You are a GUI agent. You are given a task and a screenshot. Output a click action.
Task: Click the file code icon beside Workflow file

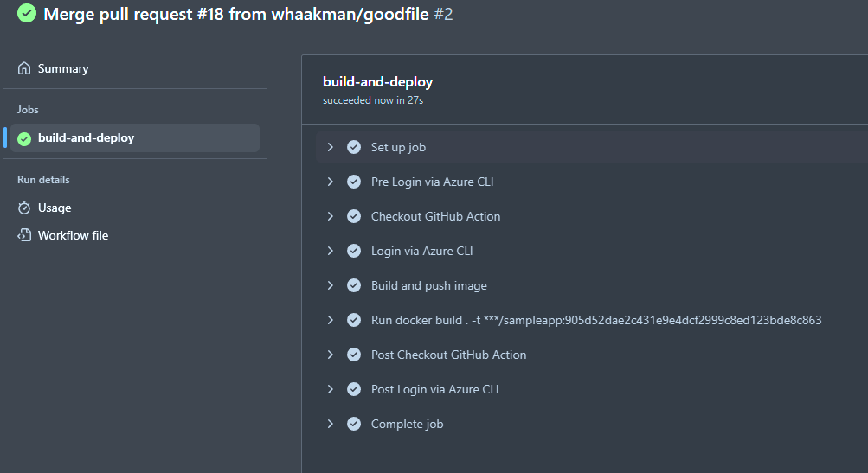click(24, 235)
